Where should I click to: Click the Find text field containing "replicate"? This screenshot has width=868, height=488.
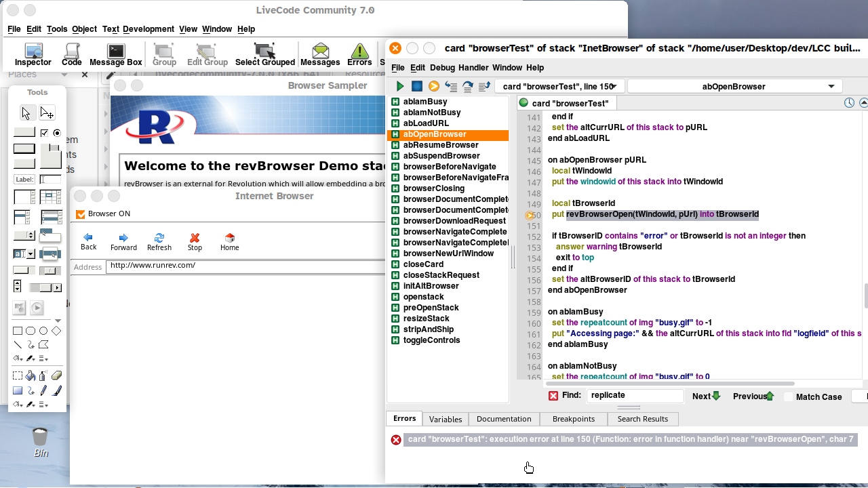click(635, 395)
